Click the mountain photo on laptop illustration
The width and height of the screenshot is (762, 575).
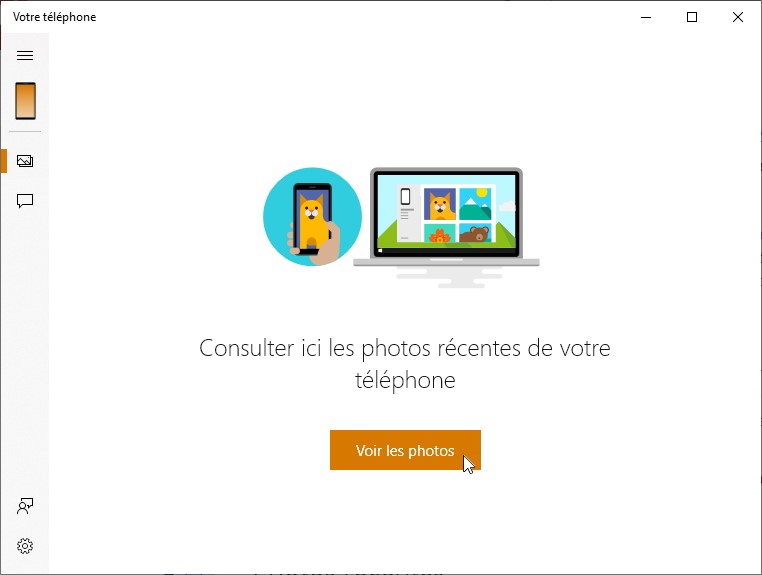coord(475,204)
